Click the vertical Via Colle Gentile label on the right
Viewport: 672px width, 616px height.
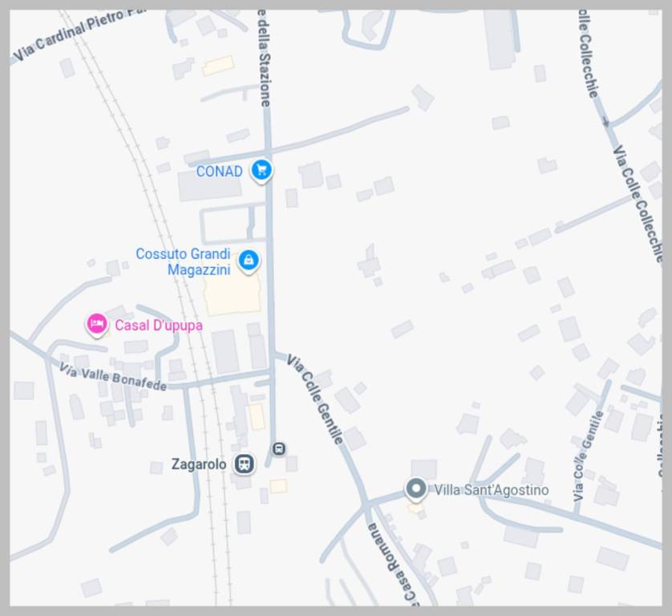pyautogui.click(x=588, y=456)
